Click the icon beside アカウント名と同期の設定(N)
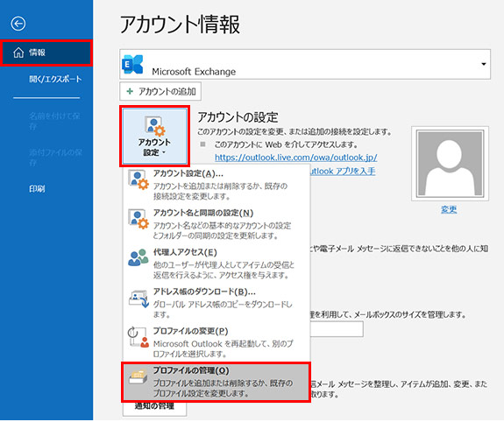Image resolution: width=504 pixels, height=429 pixels. click(138, 219)
